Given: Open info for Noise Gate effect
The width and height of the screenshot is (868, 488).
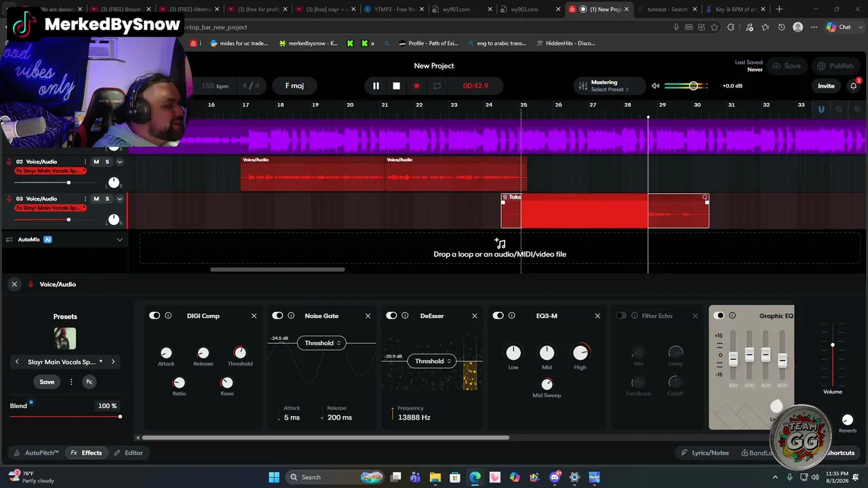Looking at the screenshot, I should click(x=291, y=316).
